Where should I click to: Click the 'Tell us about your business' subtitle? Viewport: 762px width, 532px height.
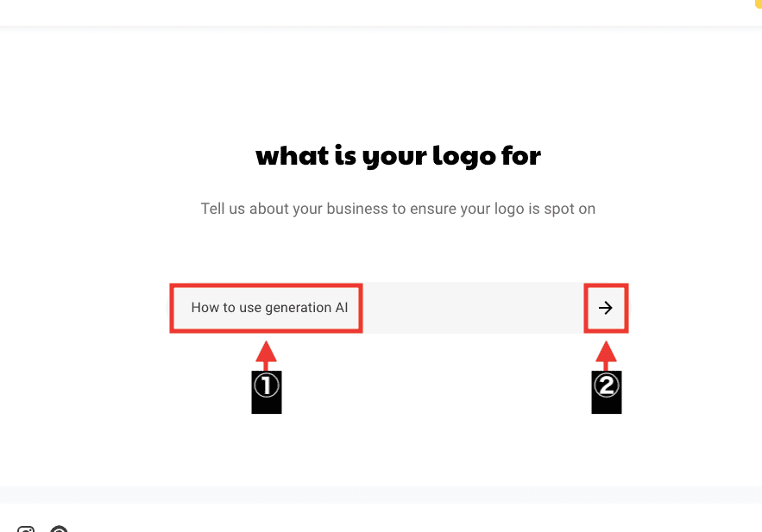[x=398, y=209]
